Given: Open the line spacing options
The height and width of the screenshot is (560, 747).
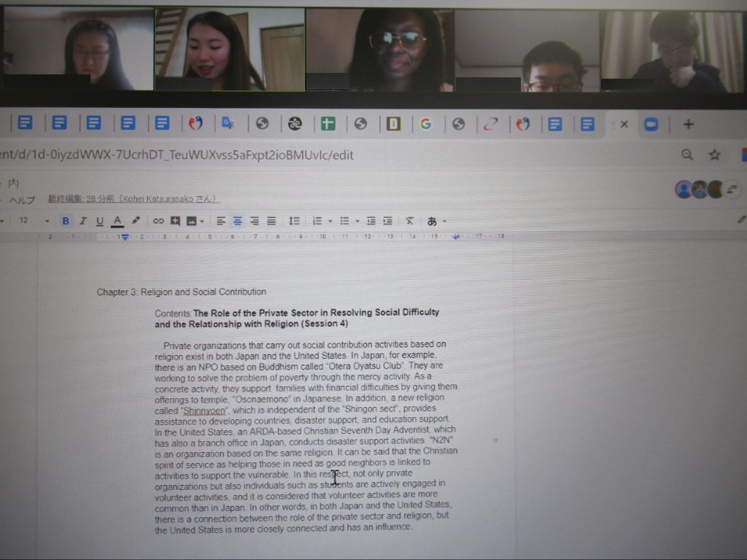Looking at the screenshot, I should (x=294, y=221).
